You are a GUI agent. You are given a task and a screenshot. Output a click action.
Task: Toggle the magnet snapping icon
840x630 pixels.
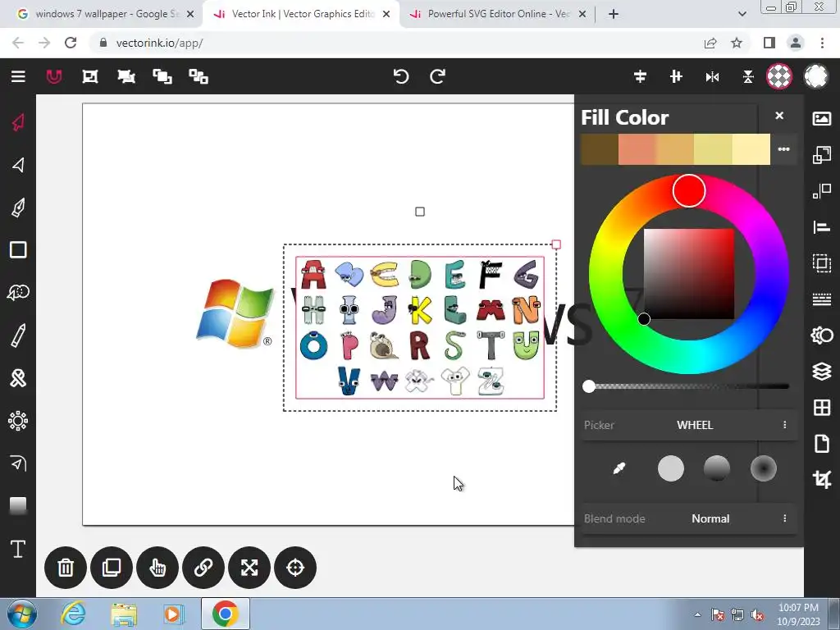(53, 76)
